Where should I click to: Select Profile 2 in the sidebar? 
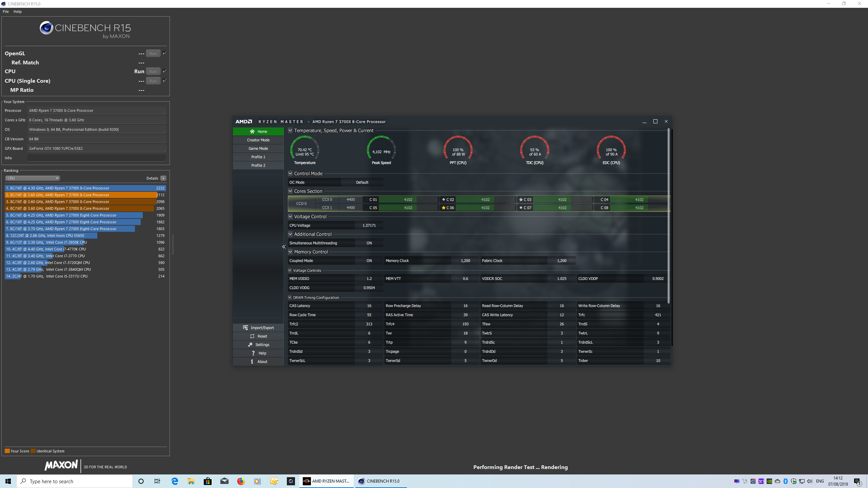point(258,165)
